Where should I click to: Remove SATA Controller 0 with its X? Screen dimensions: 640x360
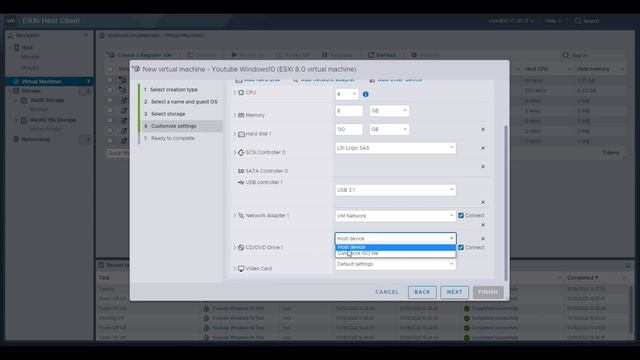(x=483, y=167)
